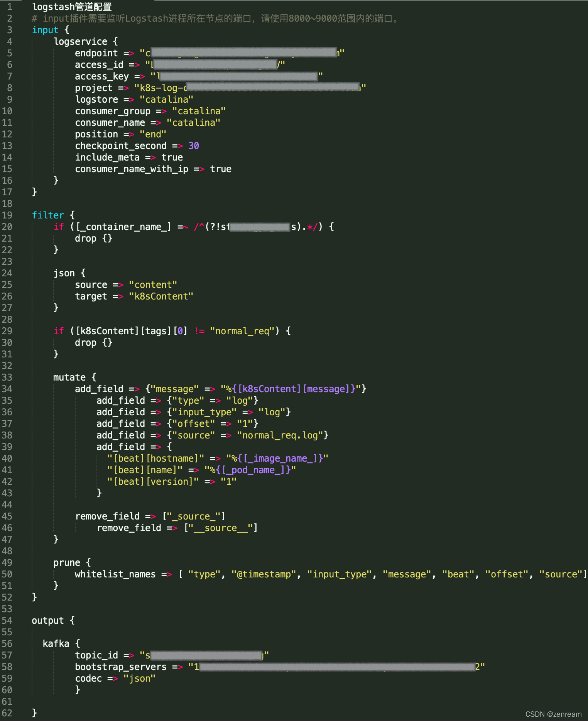Image resolution: width=588 pixels, height=721 pixels.
Task: Click the "normal_req" string on line 29
Action: pyautogui.click(x=242, y=331)
